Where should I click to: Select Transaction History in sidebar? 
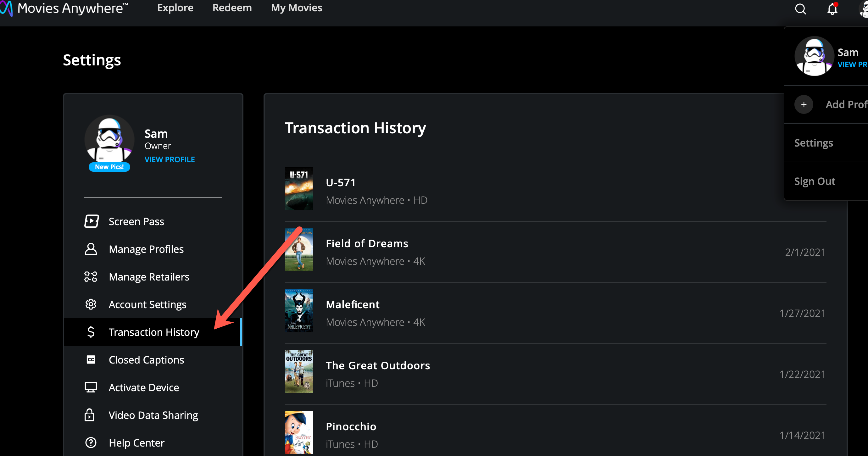tap(154, 332)
